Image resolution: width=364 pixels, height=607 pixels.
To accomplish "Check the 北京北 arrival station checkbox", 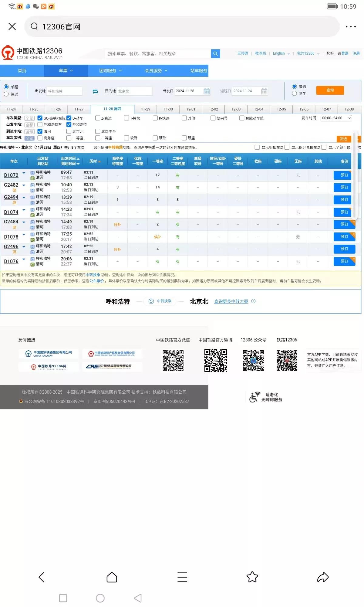I will pos(69,131).
